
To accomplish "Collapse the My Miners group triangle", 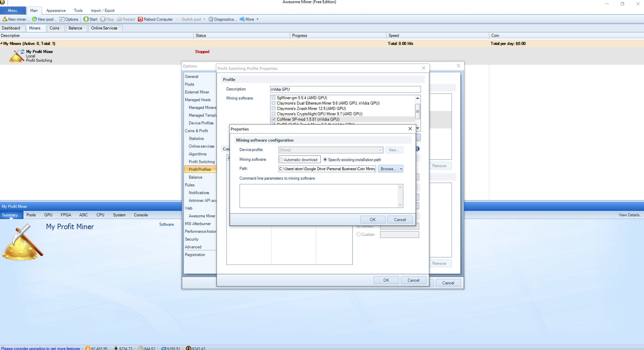I will tap(1, 43).
